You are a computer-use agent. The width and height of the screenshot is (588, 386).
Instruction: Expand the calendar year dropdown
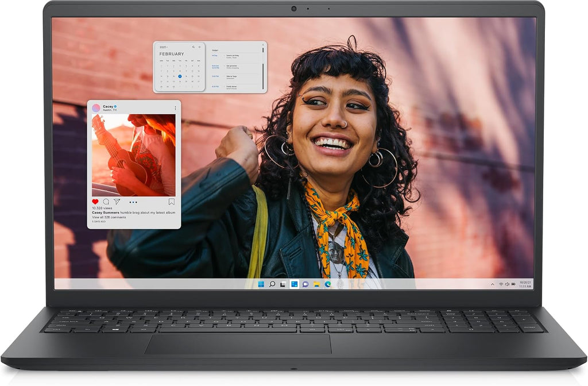pyautogui.click(x=164, y=47)
